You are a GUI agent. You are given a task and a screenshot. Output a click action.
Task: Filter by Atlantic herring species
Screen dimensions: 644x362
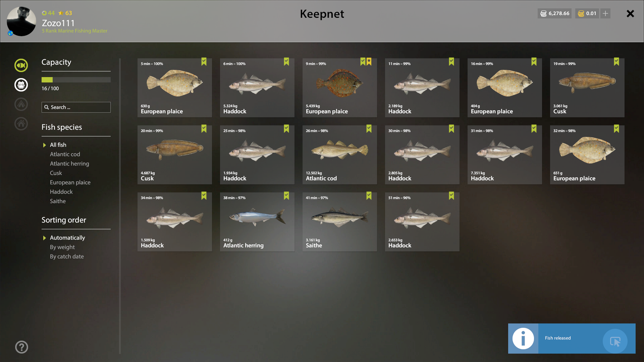[x=69, y=164]
